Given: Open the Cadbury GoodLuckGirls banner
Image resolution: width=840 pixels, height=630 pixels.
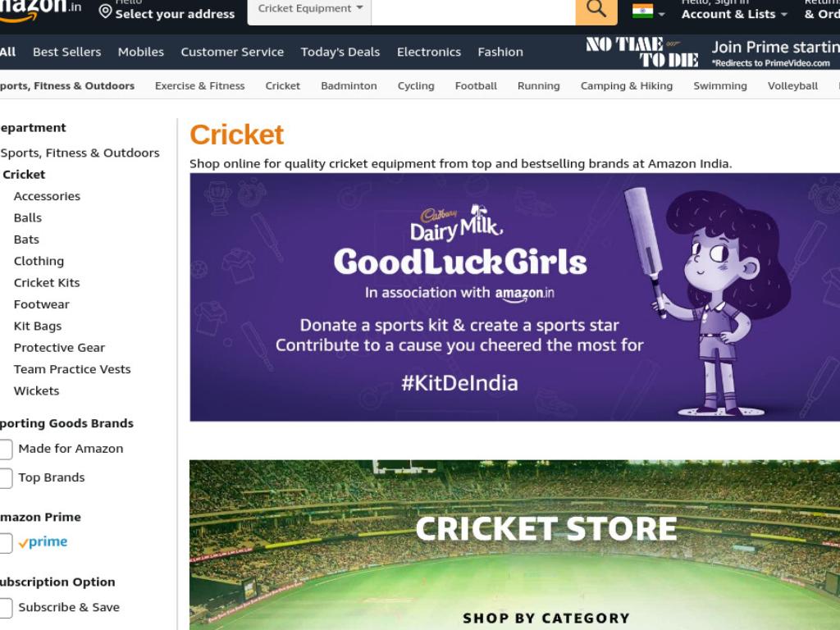Looking at the screenshot, I should point(514,297).
